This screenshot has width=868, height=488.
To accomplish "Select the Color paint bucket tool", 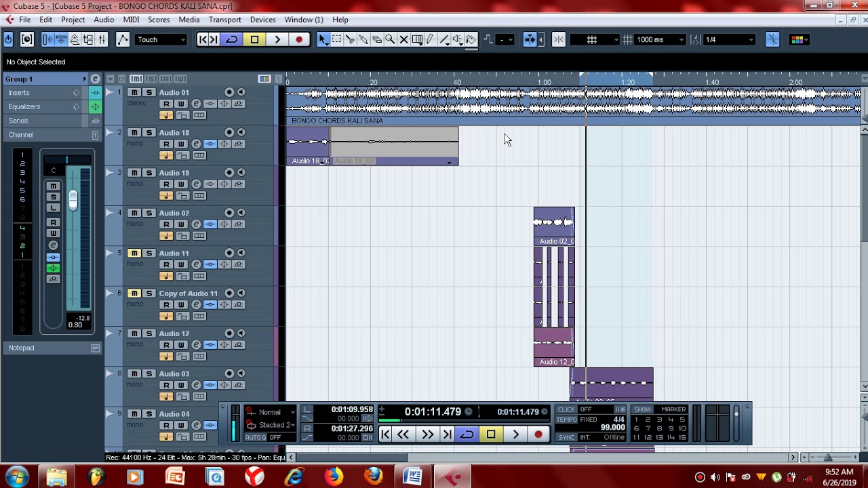I will [x=471, y=40].
